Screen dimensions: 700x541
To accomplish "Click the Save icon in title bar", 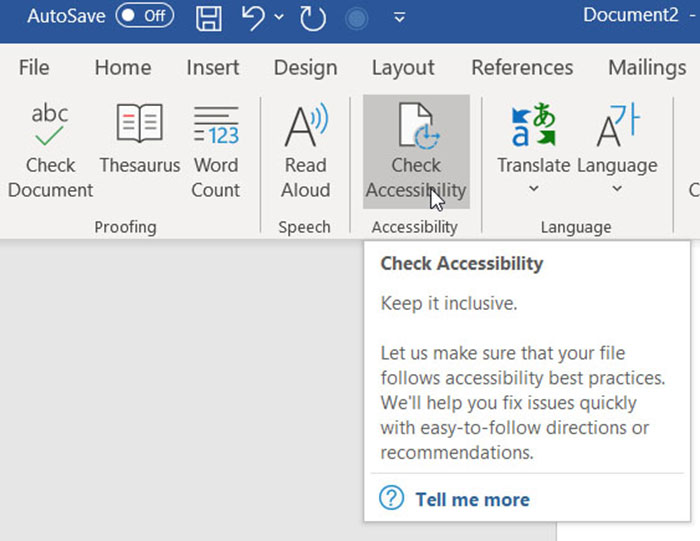I will tap(208, 18).
